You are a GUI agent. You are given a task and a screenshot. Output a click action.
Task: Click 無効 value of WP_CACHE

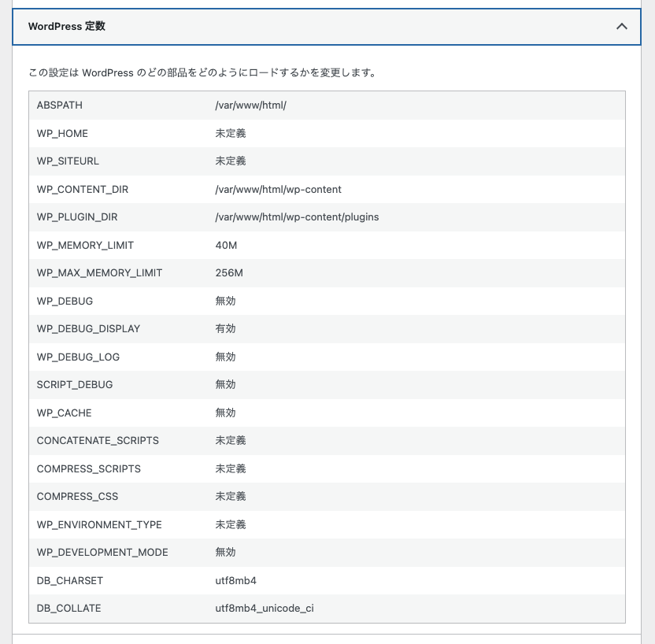(226, 413)
